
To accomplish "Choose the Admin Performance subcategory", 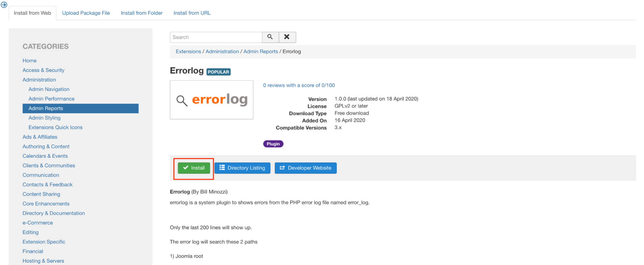I will [52, 99].
